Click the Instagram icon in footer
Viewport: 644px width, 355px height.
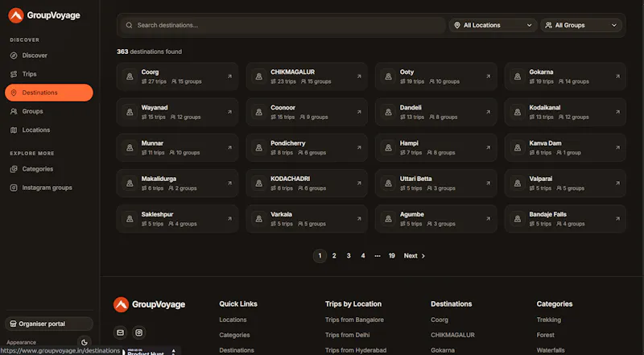click(x=139, y=332)
